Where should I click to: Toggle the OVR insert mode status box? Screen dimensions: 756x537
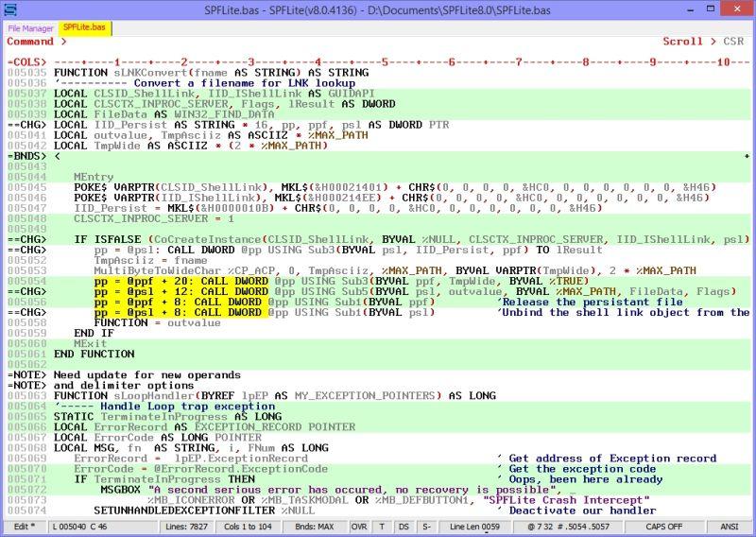pyautogui.click(x=359, y=527)
